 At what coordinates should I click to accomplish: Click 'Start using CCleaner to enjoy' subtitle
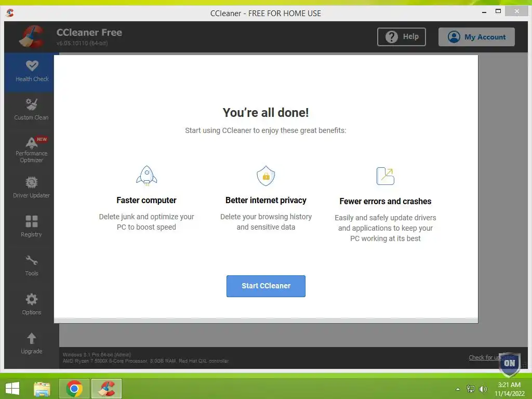(x=265, y=130)
